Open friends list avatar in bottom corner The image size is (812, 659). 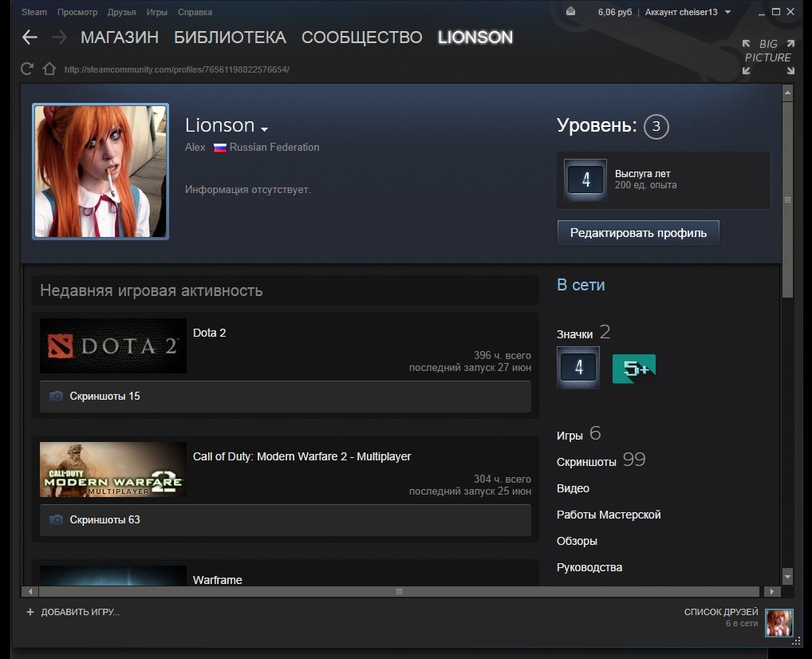[x=778, y=623]
